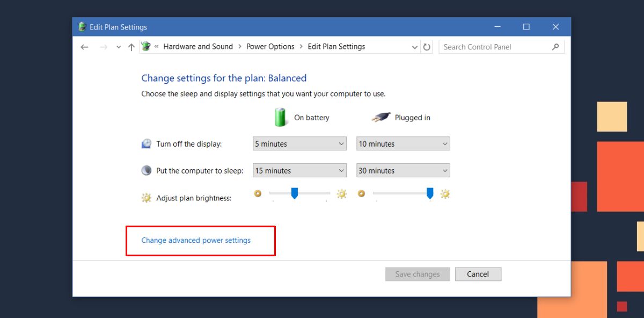Click the dim sun icon for Plugged in
The image size is (644, 318).
click(x=361, y=193)
